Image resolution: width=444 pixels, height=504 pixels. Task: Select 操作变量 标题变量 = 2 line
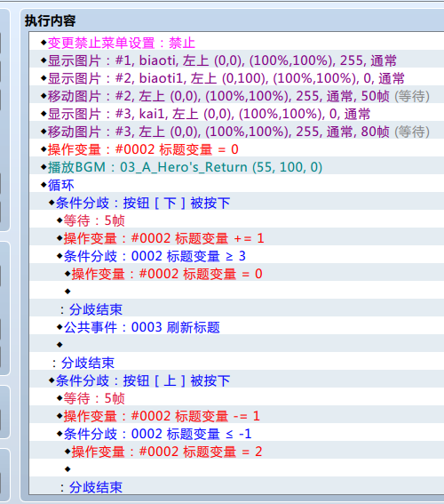coord(236,452)
